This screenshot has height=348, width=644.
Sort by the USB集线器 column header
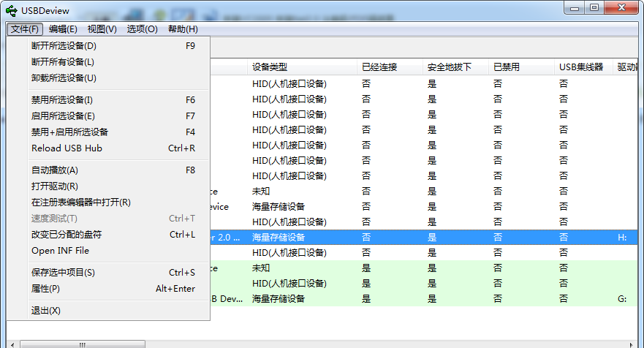583,67
